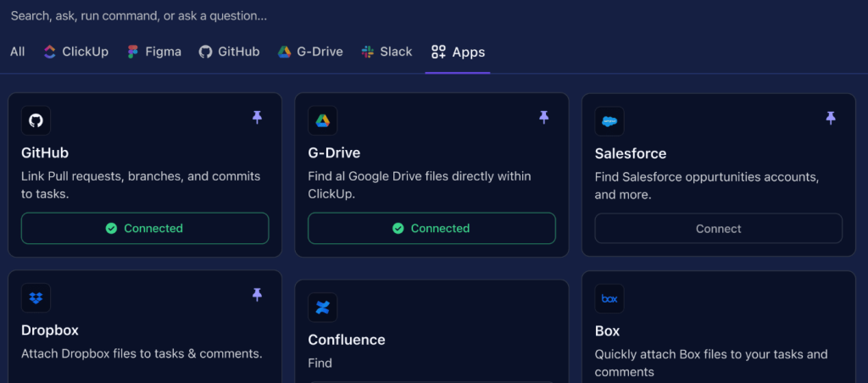Viewport: 868px width, 383px height.
Task: Click the G-Drive card title
Action: click(334, 153)
